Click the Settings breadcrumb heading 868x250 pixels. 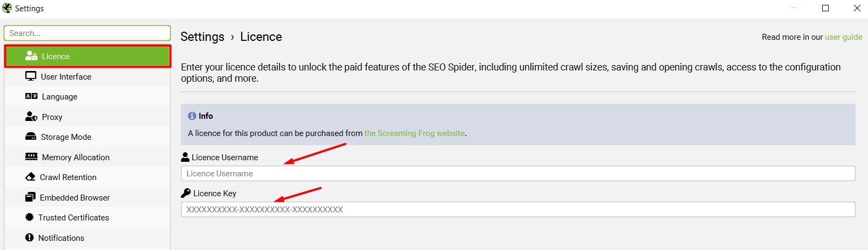coord(202,37)
